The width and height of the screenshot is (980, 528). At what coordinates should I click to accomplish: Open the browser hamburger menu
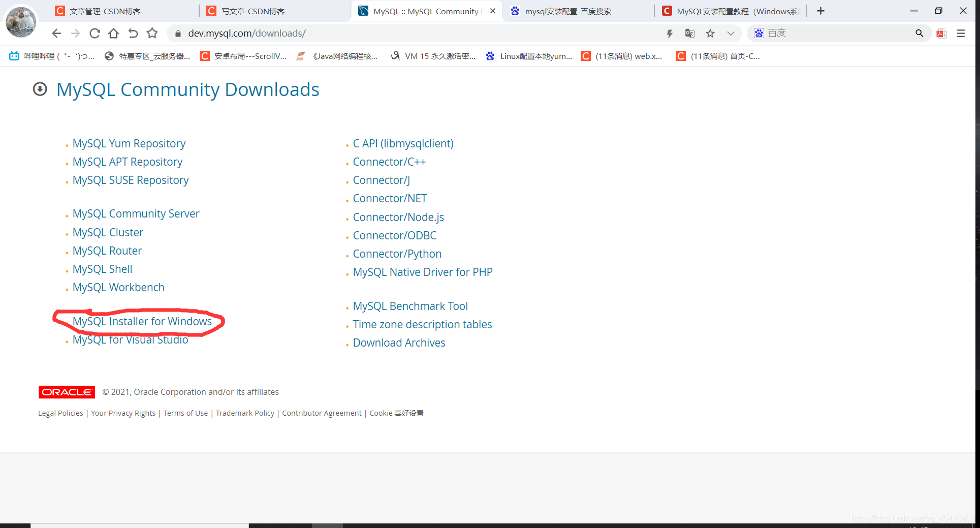(x=961, y=34)
